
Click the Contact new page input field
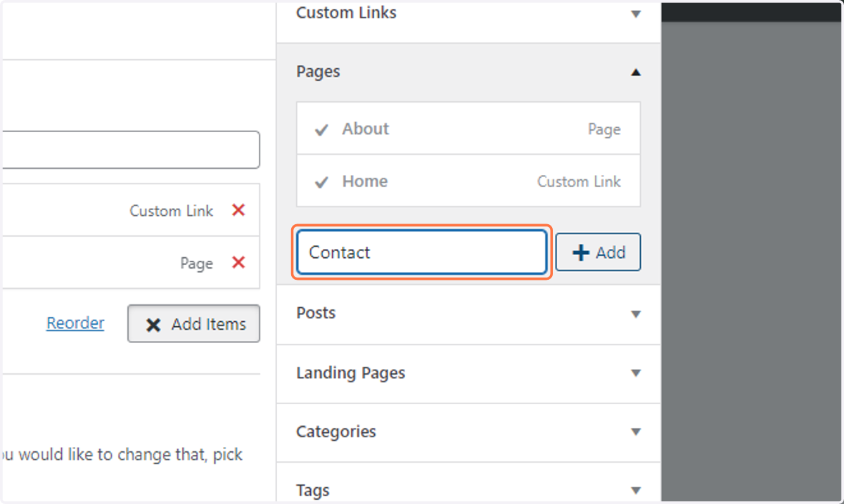point(421,252)
